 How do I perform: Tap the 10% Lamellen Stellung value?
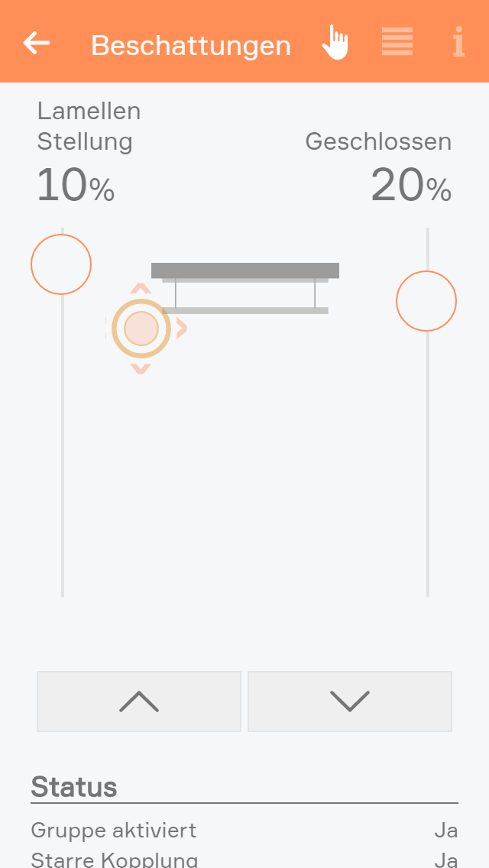[76, 186]
